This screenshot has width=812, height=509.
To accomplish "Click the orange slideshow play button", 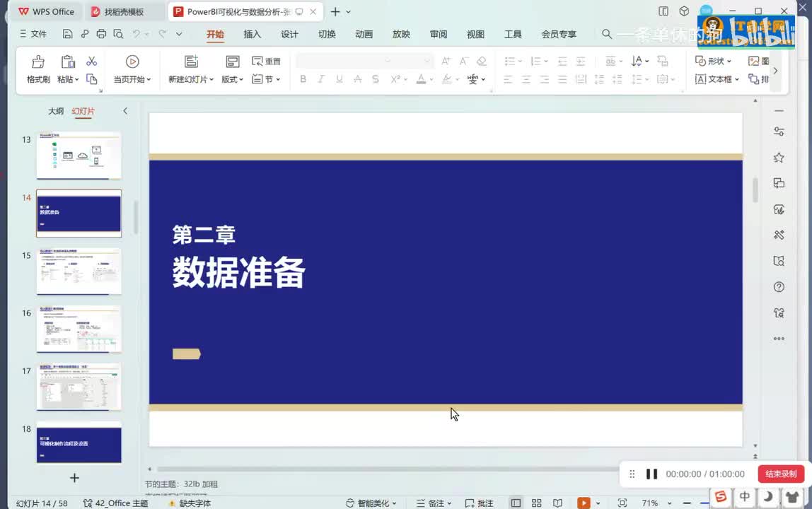I will [x=584, y=503].
